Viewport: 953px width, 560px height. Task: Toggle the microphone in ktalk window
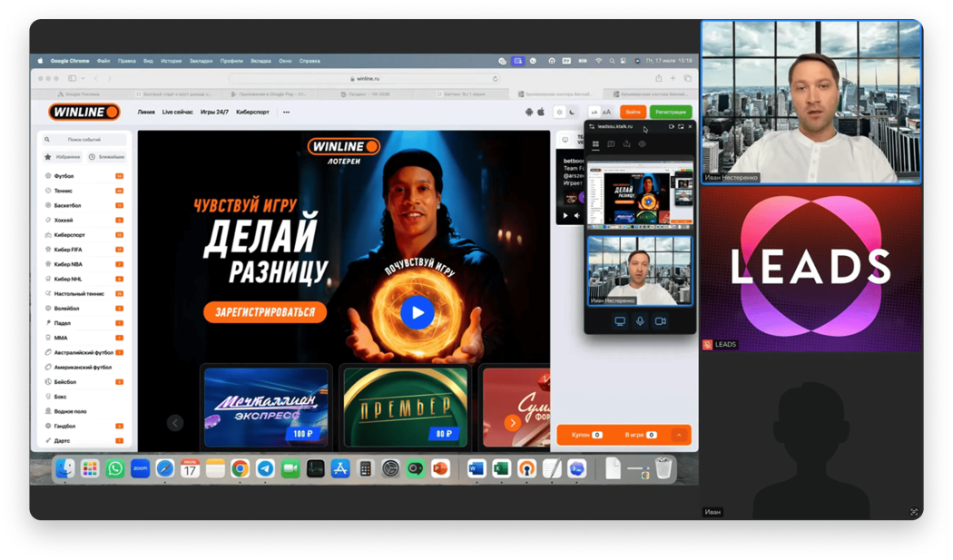640,321
